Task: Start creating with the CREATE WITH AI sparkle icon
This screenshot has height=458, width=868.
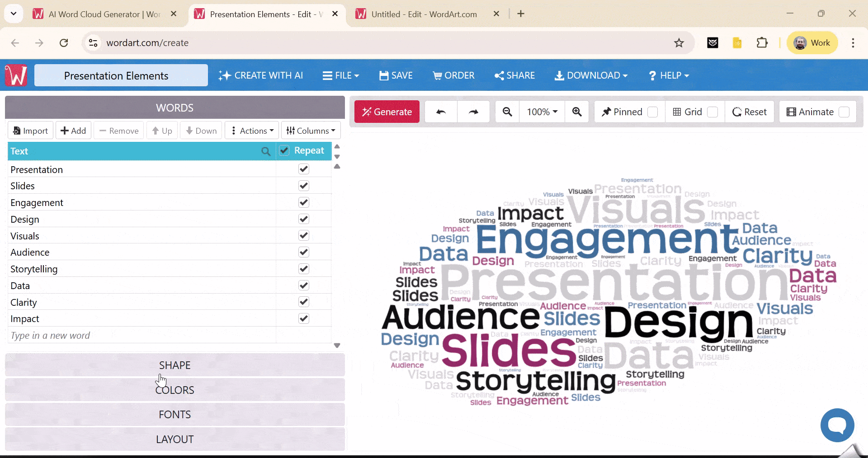Action: pos(225,75)
